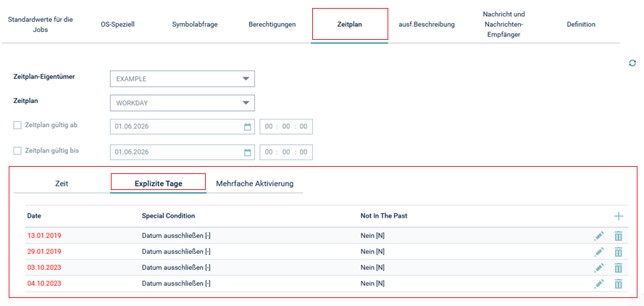Click Datum ausschließen in 03.10.2023 row
The image size is (644, 306).
pos(176,268)
